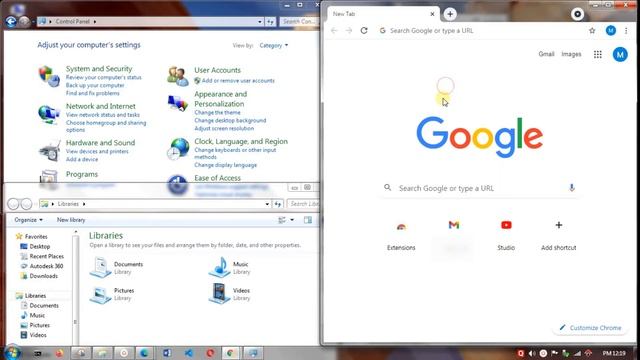Click the navigation pane scrollbar
640x360 pixels.
(76, 288)
